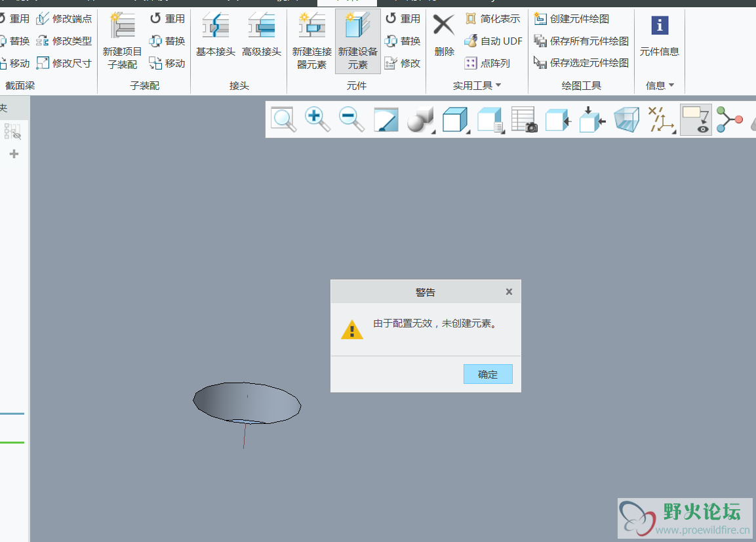The width and height of the screenshot is (756, 542).
Task: Close the 警告 dialog with X
Action: pyautogui.click(x=509, y=291)
